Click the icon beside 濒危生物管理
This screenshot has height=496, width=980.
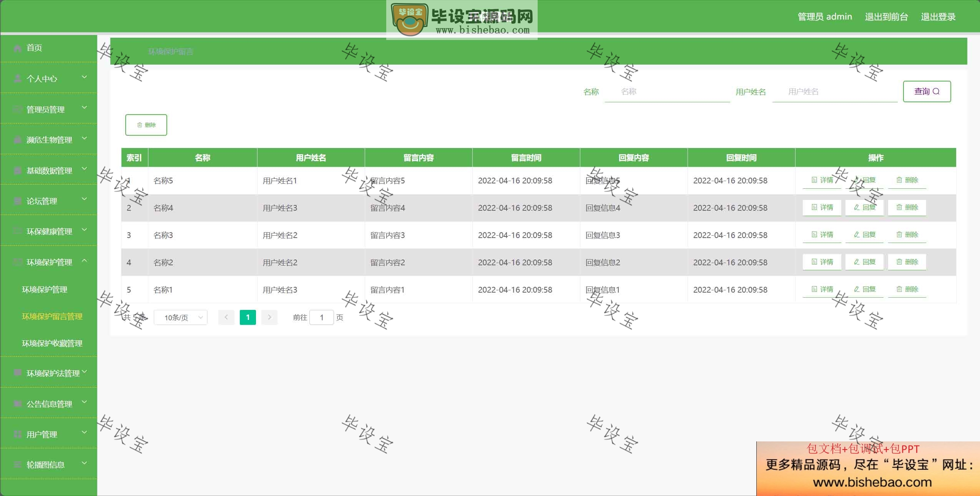(17, 140)
